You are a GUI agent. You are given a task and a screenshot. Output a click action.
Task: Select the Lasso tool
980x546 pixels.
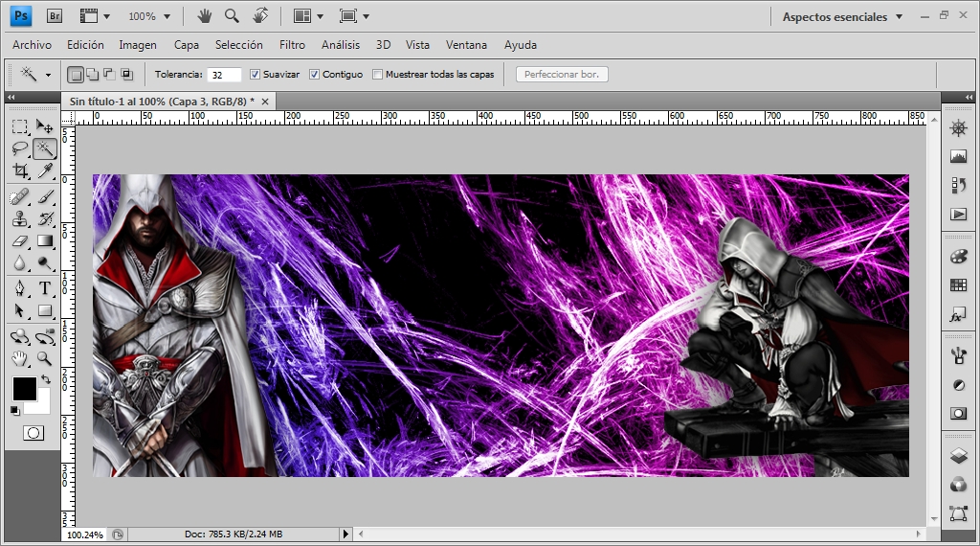point(20,148)
